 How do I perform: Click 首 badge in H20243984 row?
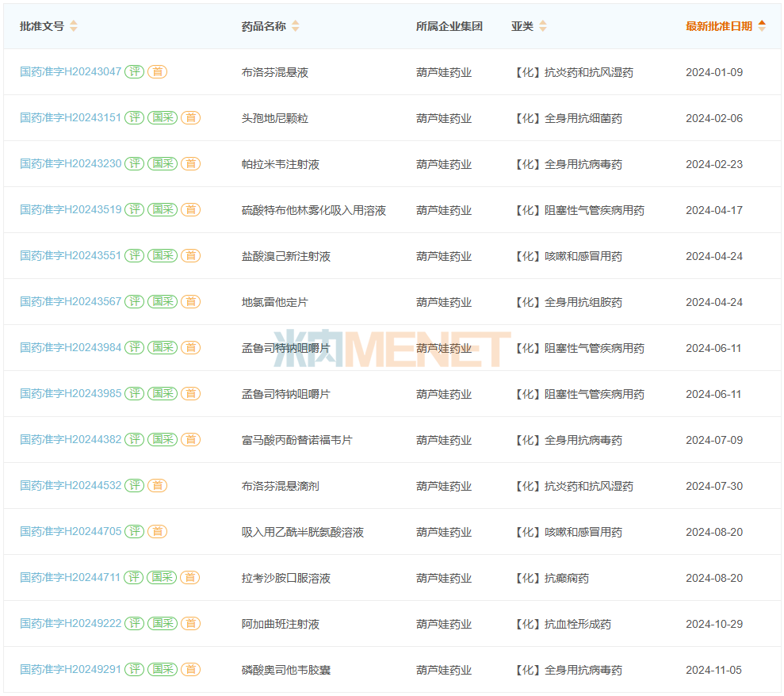point(190,348)
